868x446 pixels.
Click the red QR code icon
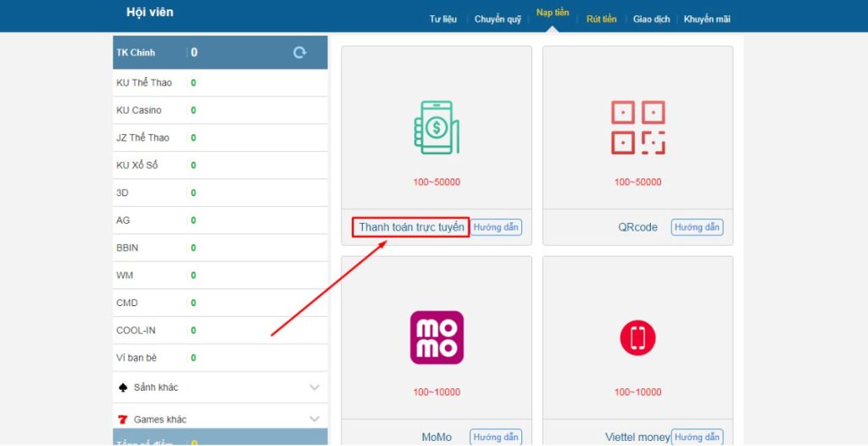(637, 127)
